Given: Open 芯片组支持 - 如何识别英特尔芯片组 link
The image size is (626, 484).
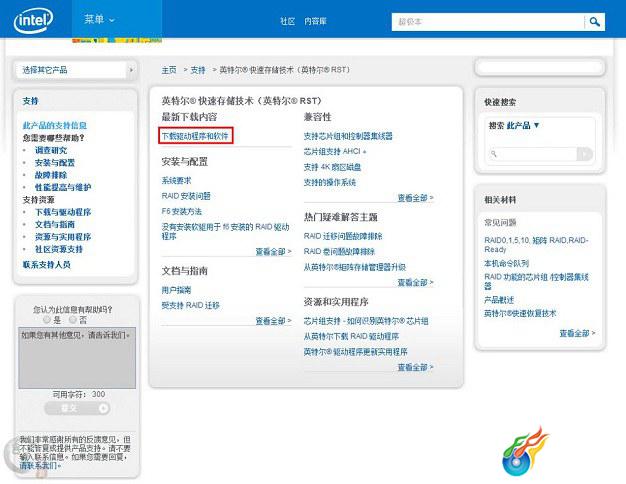Looking at the screenshot, I should tap(366, 321).
